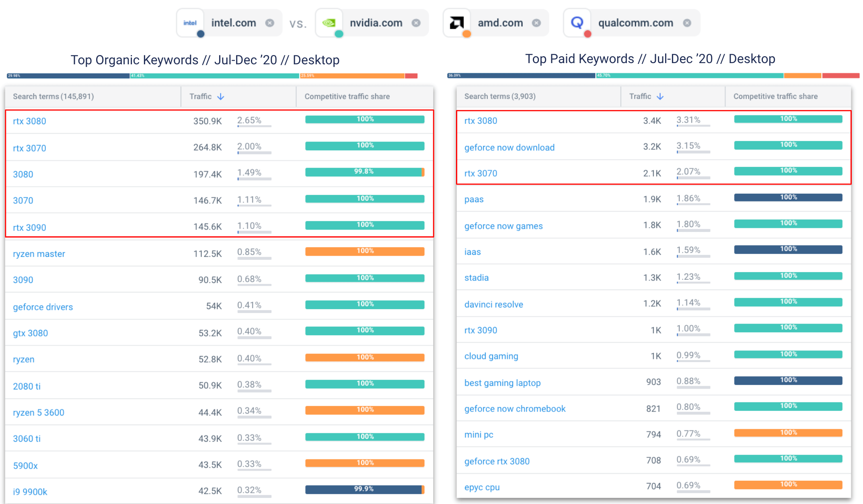Open the keyword 'geforce rtx 3080'
This screenshot has width=863, height=504.
click(497, 461)
